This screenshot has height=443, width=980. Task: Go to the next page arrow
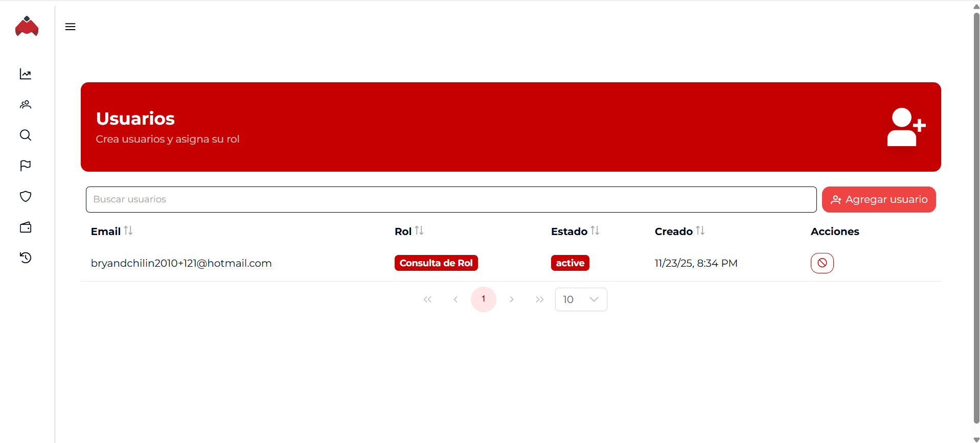coord(511,299)
